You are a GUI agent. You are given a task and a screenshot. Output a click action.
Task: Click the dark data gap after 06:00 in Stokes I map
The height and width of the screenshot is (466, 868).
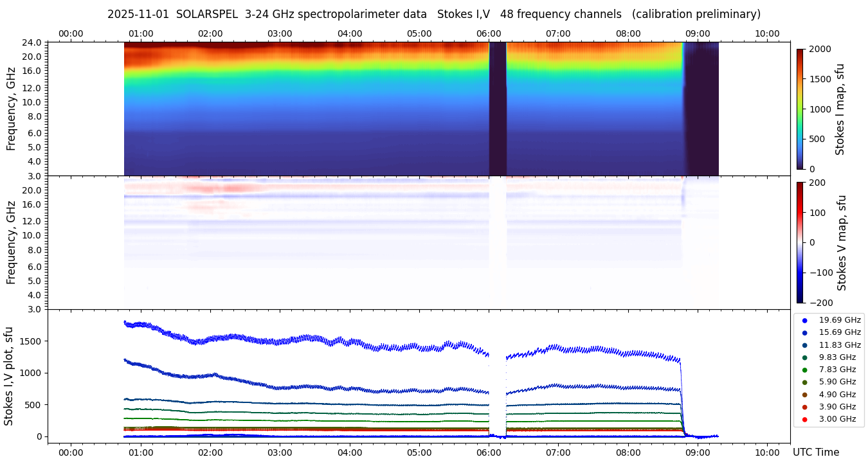click(498, 109)
